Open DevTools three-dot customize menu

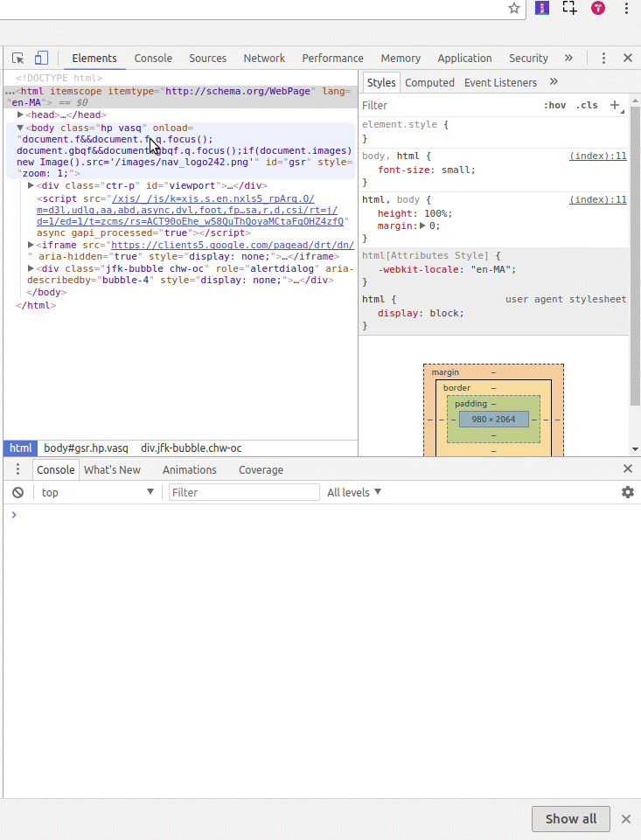603,59
